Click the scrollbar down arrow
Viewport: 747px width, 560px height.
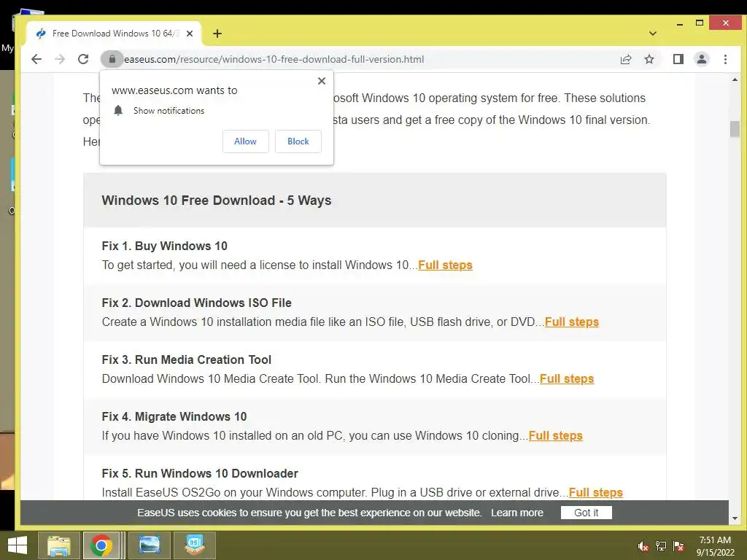(735, 518)
